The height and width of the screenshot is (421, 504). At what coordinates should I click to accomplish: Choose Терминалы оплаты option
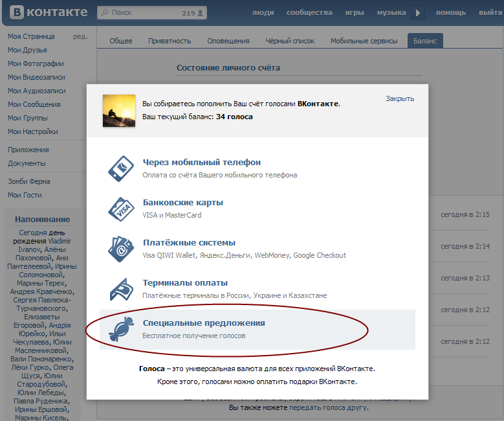pos(185,282)
